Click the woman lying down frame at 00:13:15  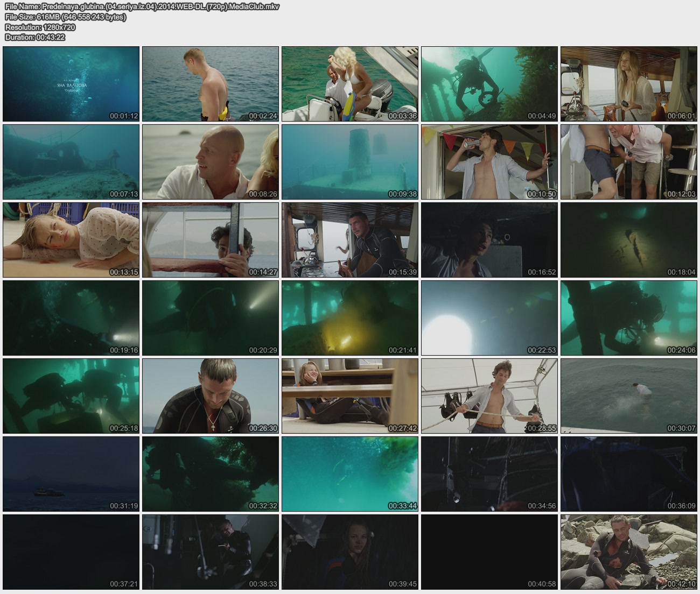tap(71, 240)
